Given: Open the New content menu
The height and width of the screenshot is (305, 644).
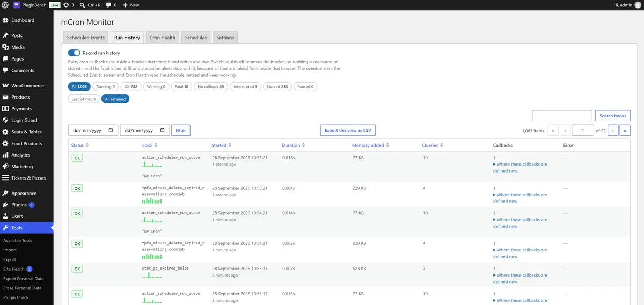Looking at the screenshot, I should (x=130, y=5).
